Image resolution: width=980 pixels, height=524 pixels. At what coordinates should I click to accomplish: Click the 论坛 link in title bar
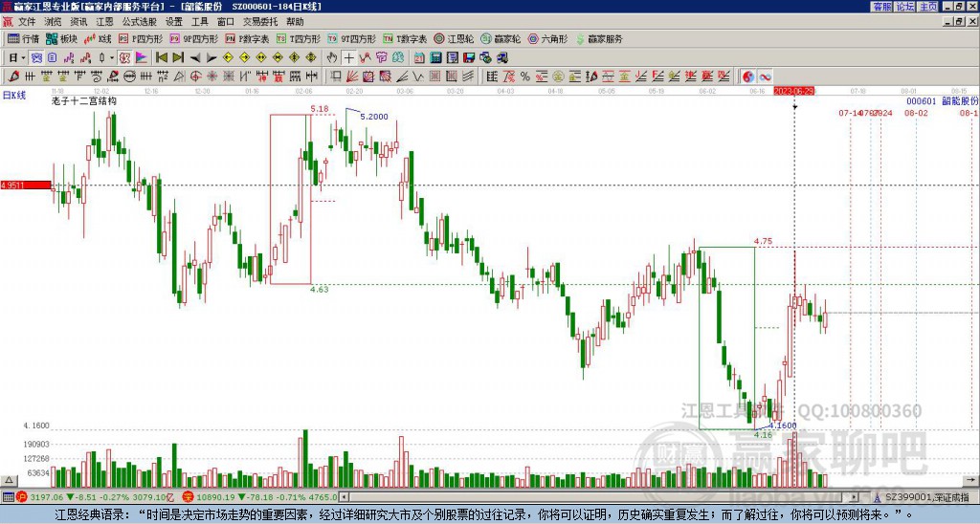click(904, 7)
